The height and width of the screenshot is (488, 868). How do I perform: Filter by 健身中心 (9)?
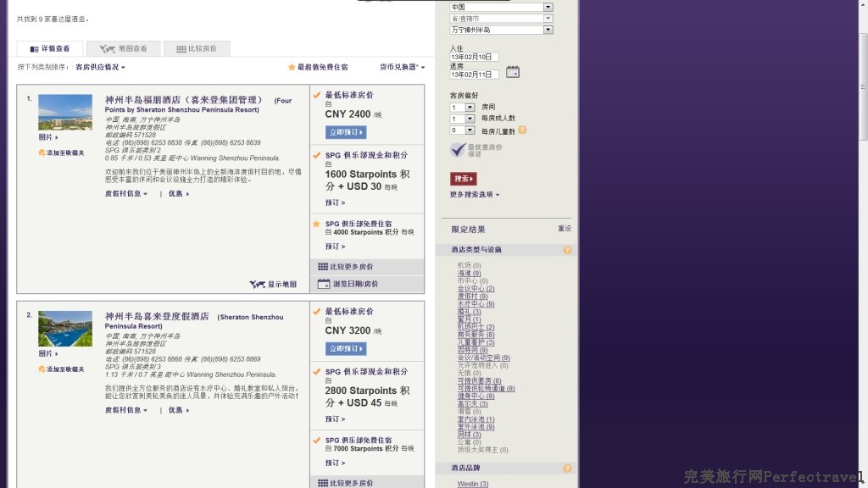[x=476, y=396]
